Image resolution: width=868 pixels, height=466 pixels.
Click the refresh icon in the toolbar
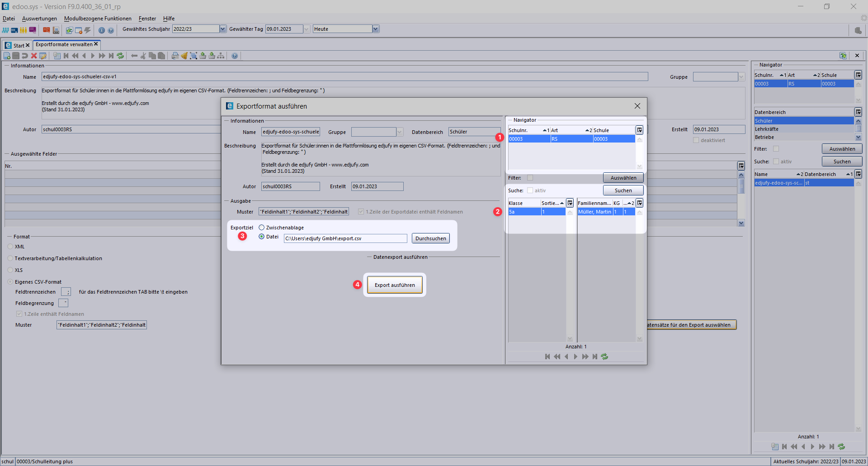[120, 56]
